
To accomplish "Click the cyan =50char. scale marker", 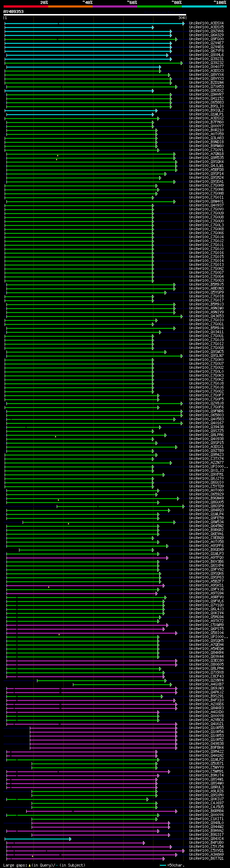I will (x=163, y=865).
